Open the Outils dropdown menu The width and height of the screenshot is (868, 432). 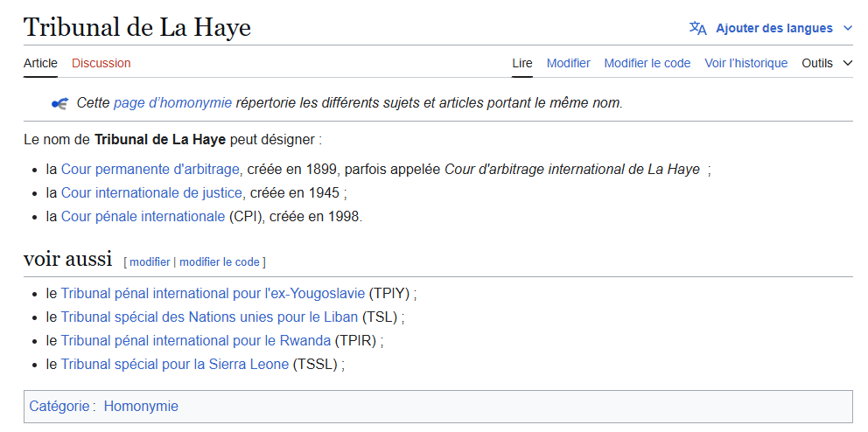click(x=826, y=63)
